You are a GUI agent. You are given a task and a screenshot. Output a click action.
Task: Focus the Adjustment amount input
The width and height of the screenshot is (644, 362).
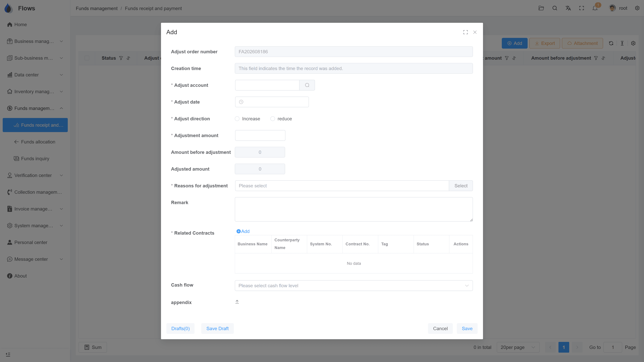[260, 135]
